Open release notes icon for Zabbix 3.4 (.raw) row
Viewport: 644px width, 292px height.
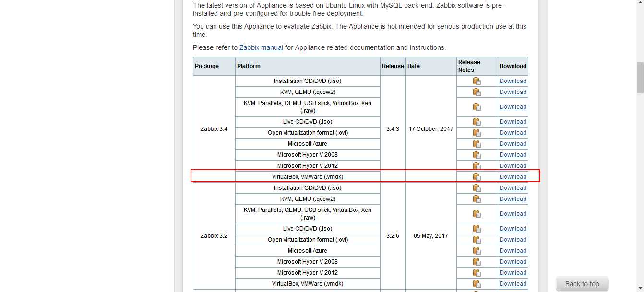click(x=477, y=107)
